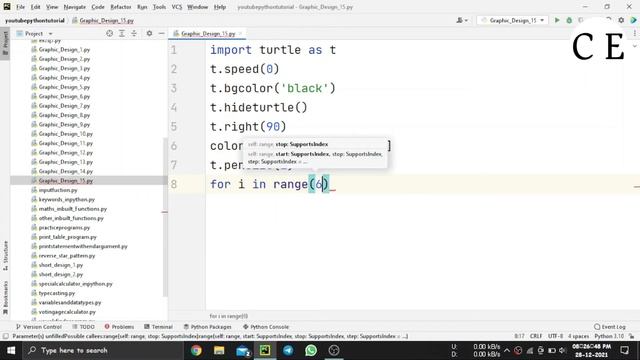Screen dimensions: 640x360
Task: Click the 4 spaces indent setting
Action: [x=579, y=336]
